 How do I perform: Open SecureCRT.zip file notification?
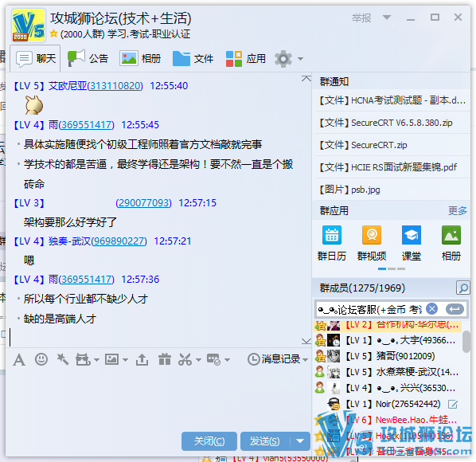pos(363,145)
